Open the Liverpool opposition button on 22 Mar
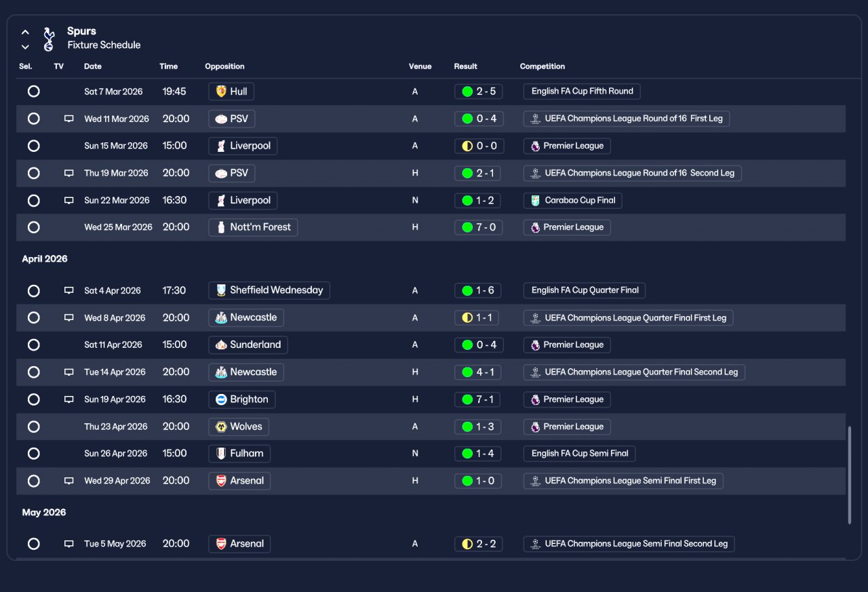Viewport: 868px width, 592px height. [243, 201]
